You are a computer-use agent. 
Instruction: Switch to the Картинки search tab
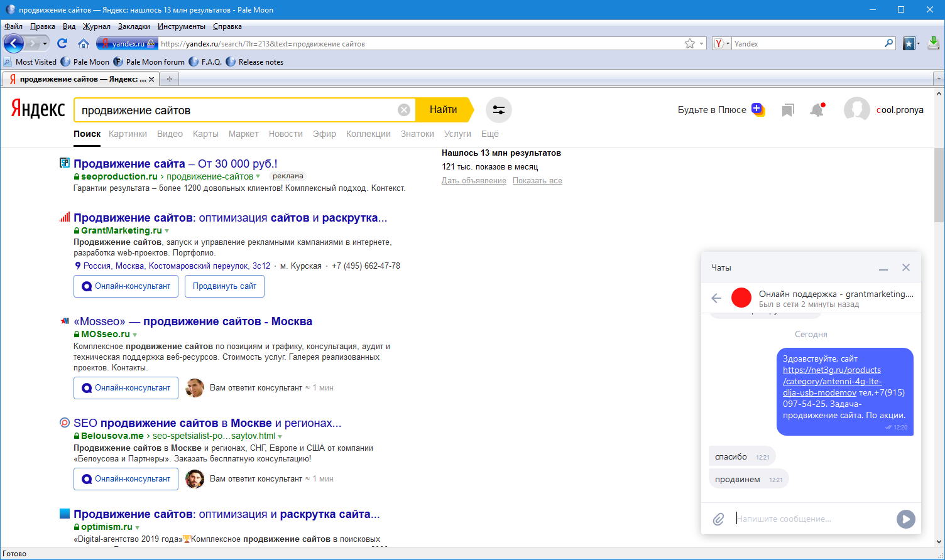coord(128,134)
